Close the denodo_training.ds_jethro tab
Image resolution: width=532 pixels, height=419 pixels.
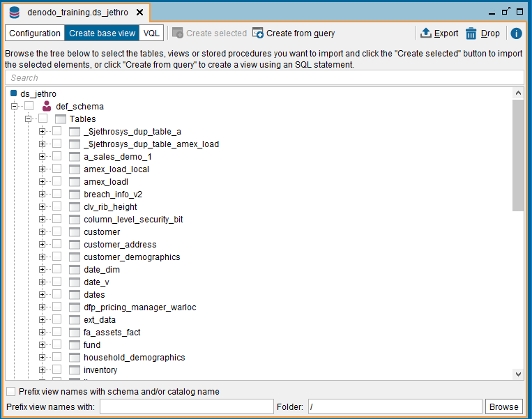point(139,13)
